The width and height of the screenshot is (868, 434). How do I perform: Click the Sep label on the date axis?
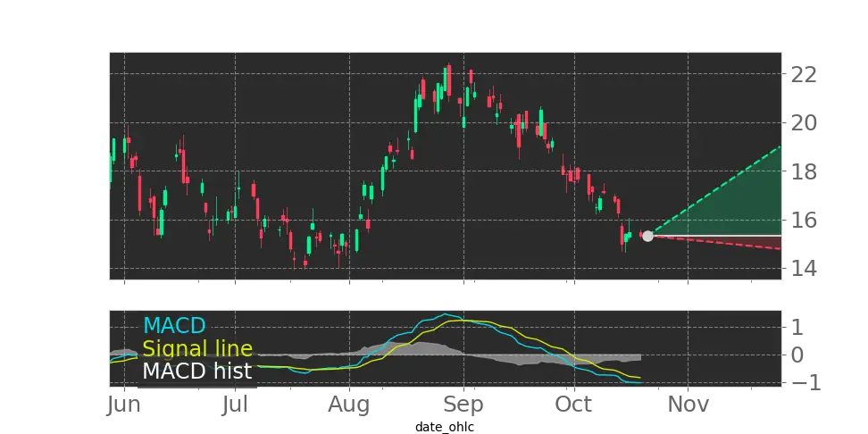[463, 405]
